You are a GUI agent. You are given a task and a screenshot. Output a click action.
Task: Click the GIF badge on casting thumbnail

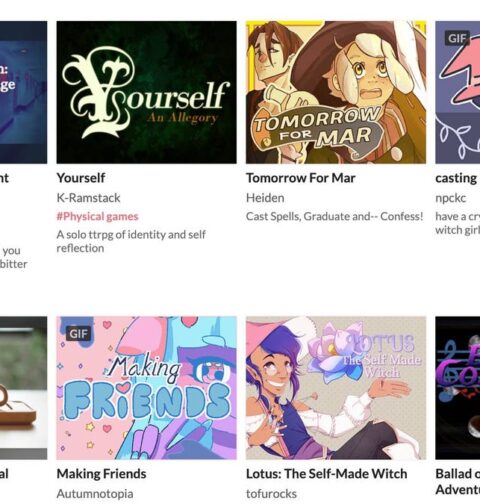click(457, 38)
